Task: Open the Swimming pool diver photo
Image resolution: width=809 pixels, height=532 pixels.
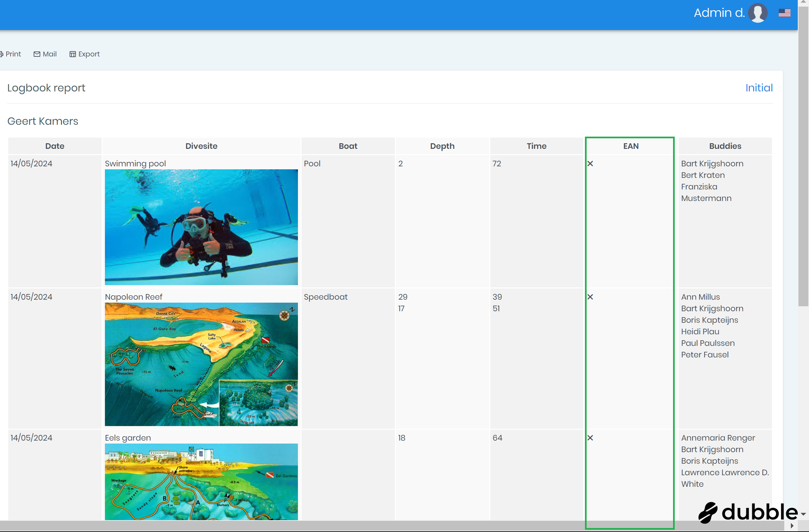Action: (201, 227)
